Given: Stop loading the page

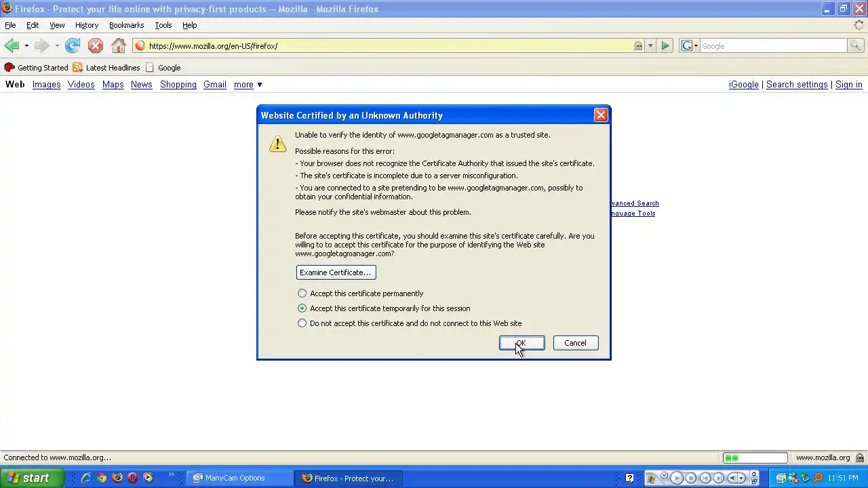Looking at the screenshot, I should tap(96, 45).
